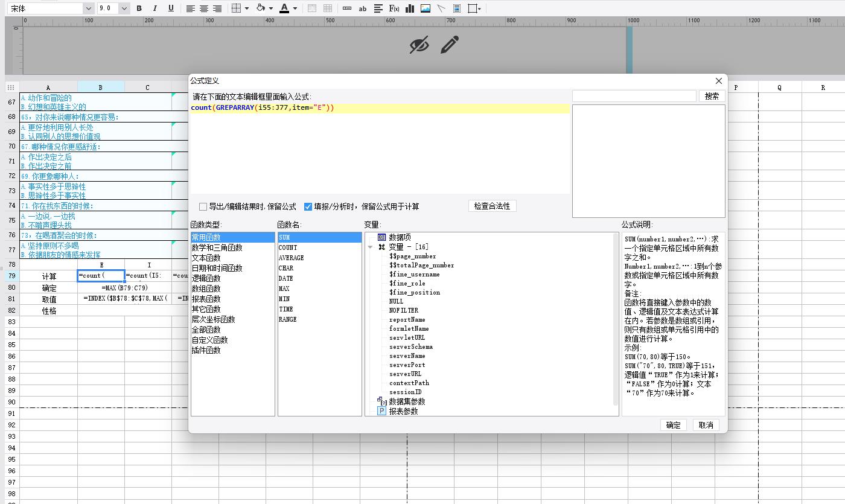Insert rich text with the lines icon
The height and width of the screenshot is (504, 845).
[x=378, y=8]
